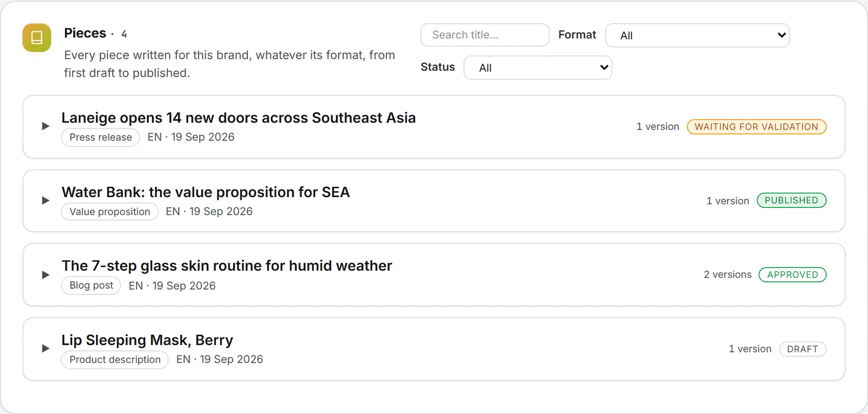868x414 pixels.
Task: Open the Format filter dropdown
Action: [697, 35]
